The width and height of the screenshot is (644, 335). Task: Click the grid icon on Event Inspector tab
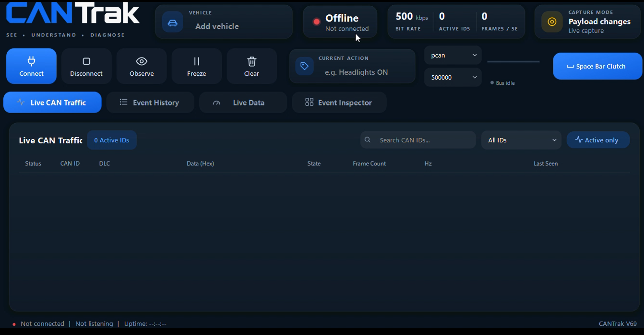point(310,102)
